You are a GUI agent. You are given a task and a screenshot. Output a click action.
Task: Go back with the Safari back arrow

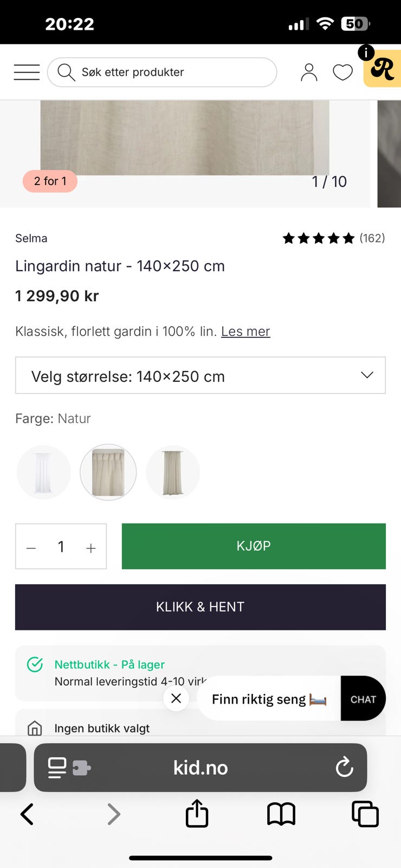pos(27,814)
